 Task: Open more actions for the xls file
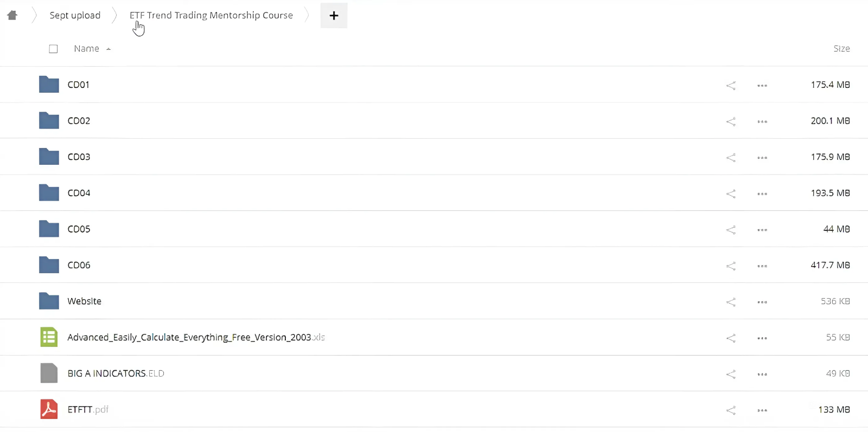[x=762, y=338]
